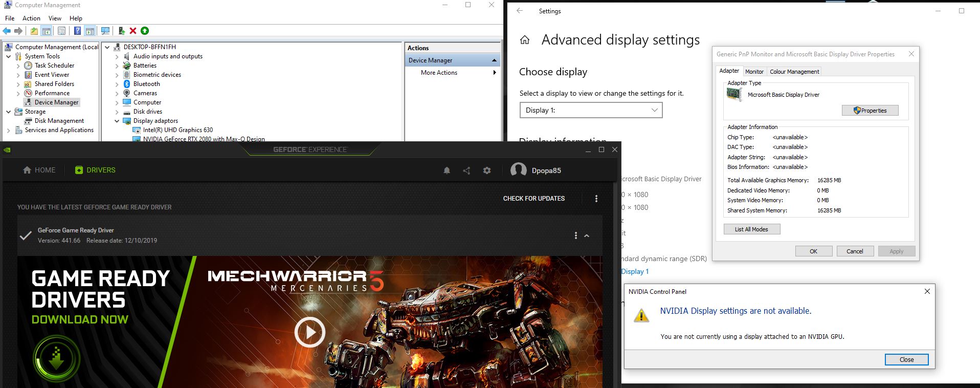Viewport: 980px width, 388px height.
Task: Click the red X Uninstall device icon
Action: point(133,31)
